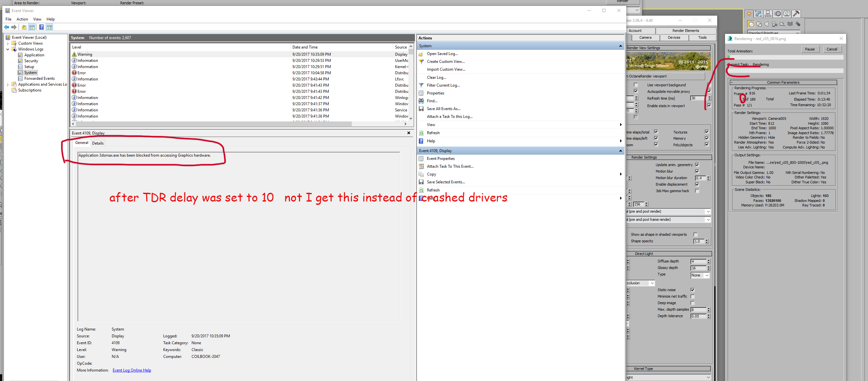Toggle the Motion blur checkbox
This screenshot has width=868, height=381.
[x=697, y=172]
